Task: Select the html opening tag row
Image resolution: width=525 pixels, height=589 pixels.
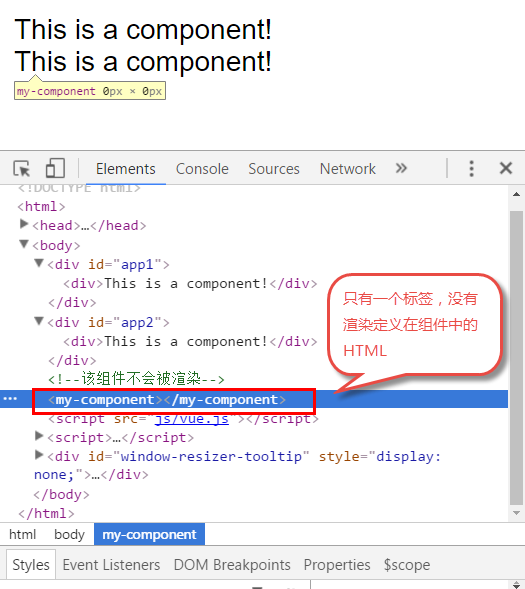Action: point(41,206)
